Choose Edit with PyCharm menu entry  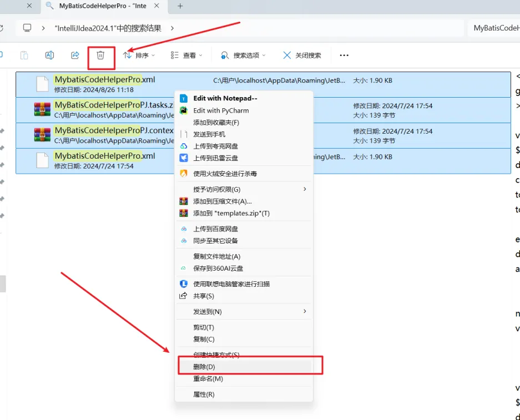point(244,110)
